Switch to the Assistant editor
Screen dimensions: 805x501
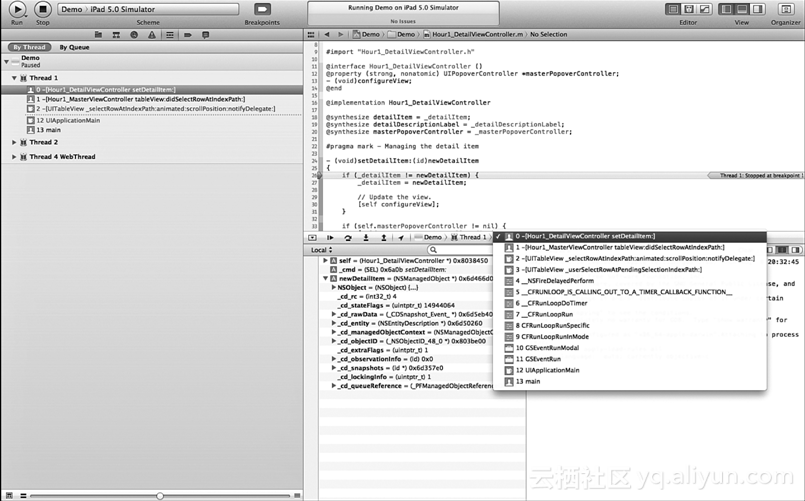tap(689, 9)
